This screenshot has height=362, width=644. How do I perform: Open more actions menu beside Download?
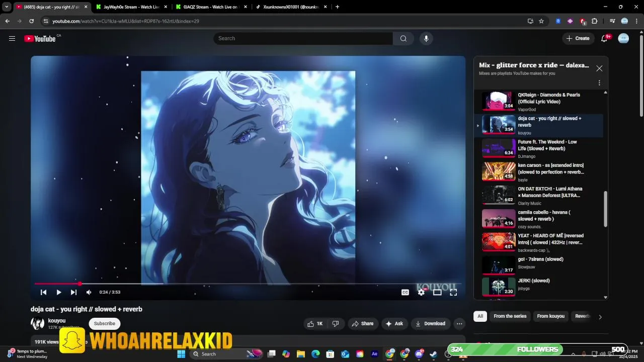click(459, 324)
